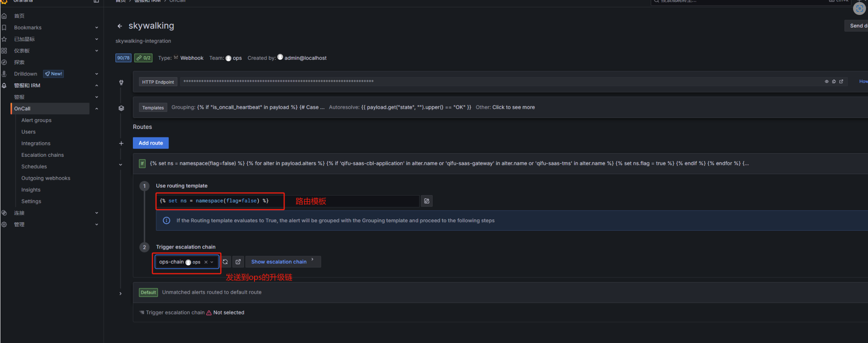Viewport: 868px width, 343px height.
Task: Click the link badge showing 0/2
Action: coord(143,58)
